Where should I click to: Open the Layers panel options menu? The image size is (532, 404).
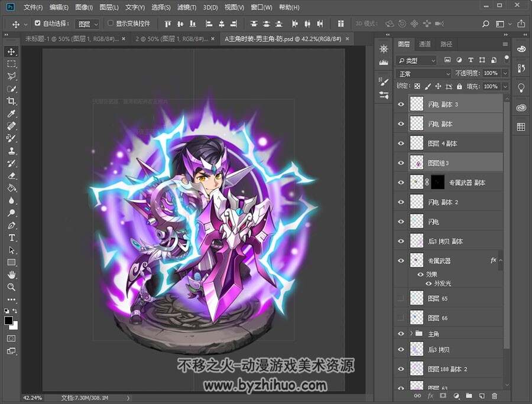tap(505, 44)
